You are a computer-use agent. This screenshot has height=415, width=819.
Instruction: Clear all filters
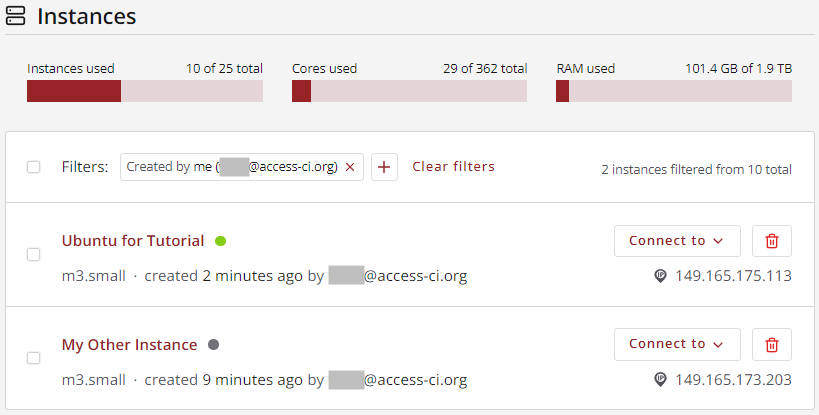point(453,167)
